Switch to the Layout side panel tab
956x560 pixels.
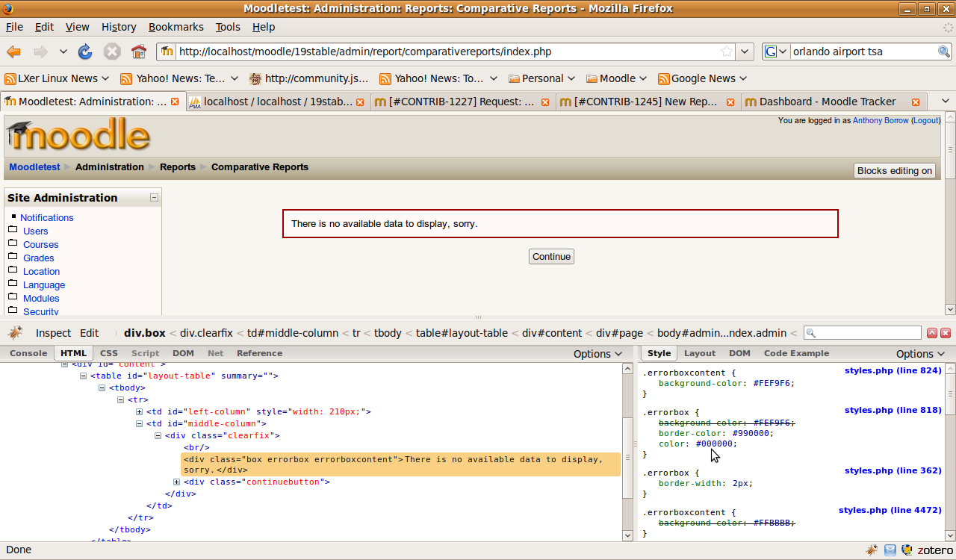pyautogui.click(x=700, y=353)
